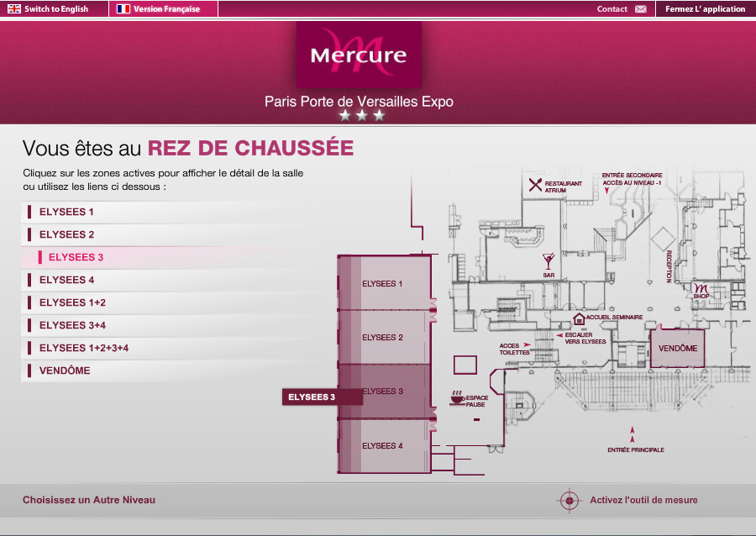Click ELYSEES 2 zone on floor plan
The width and height of the screenshot is (756, 536).
click(x=384, y=337)
